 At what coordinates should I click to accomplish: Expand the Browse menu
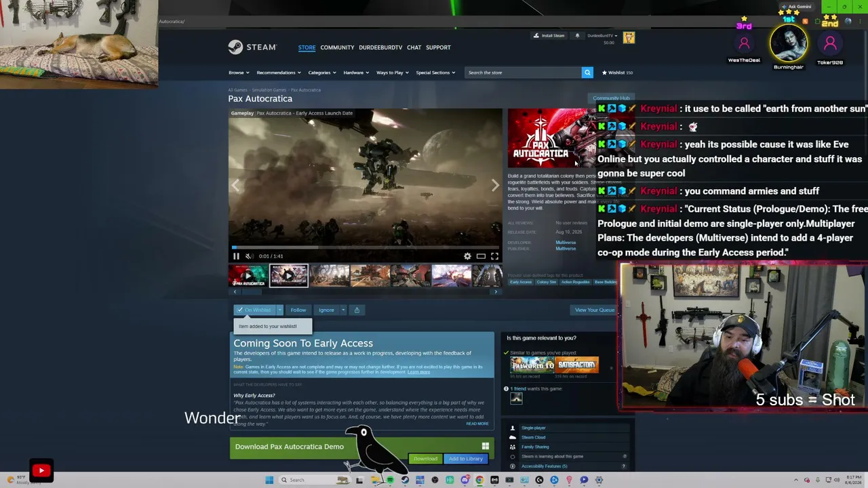[239, 73]
